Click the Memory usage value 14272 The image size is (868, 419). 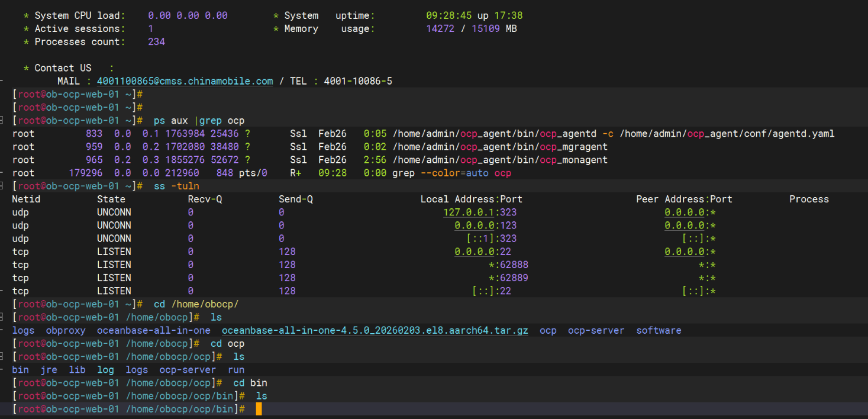440,28
